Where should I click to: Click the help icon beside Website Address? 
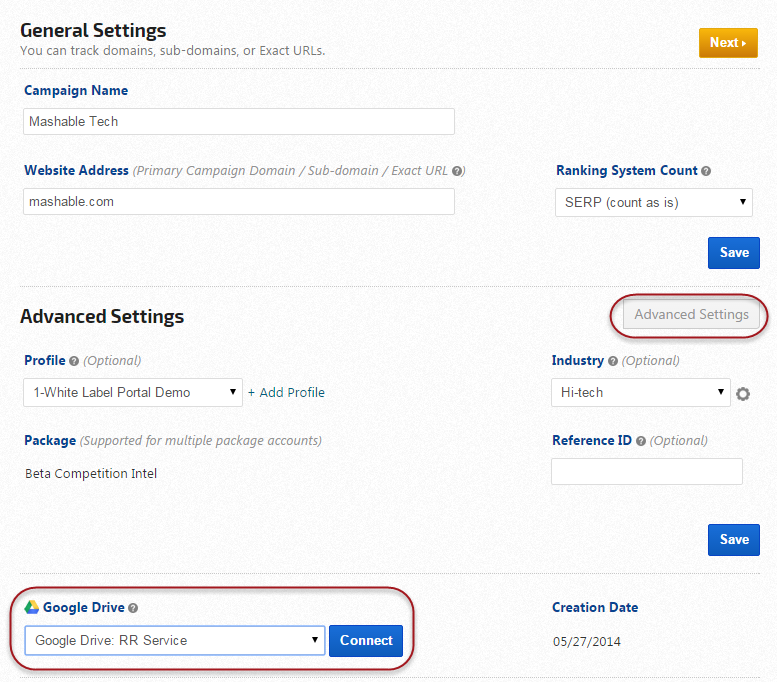457,171
